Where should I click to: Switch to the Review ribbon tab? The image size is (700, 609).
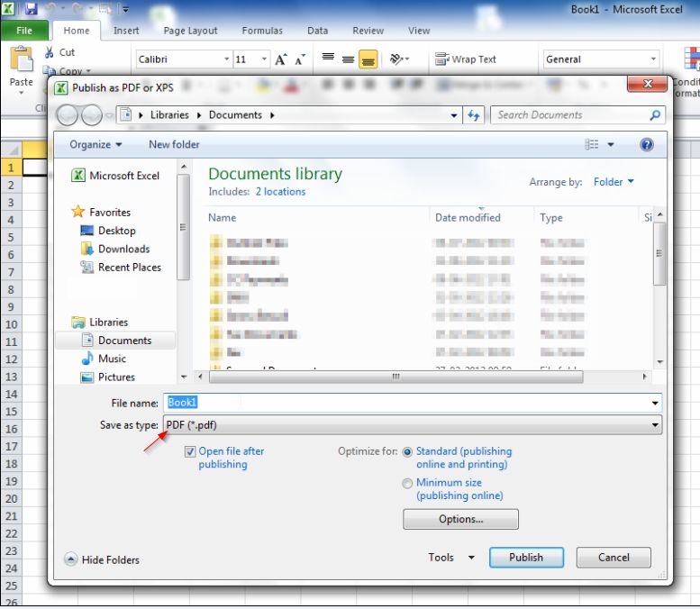(368, 31)
